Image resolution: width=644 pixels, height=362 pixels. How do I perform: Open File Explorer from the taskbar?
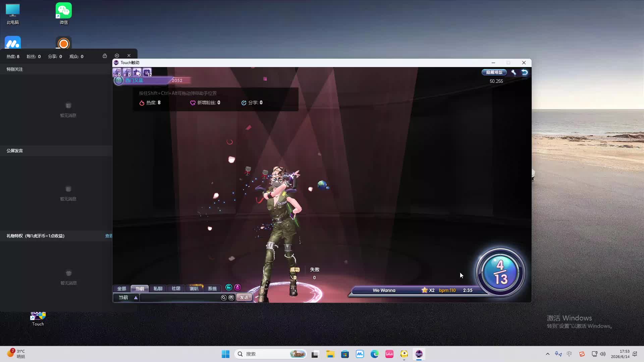330,354
